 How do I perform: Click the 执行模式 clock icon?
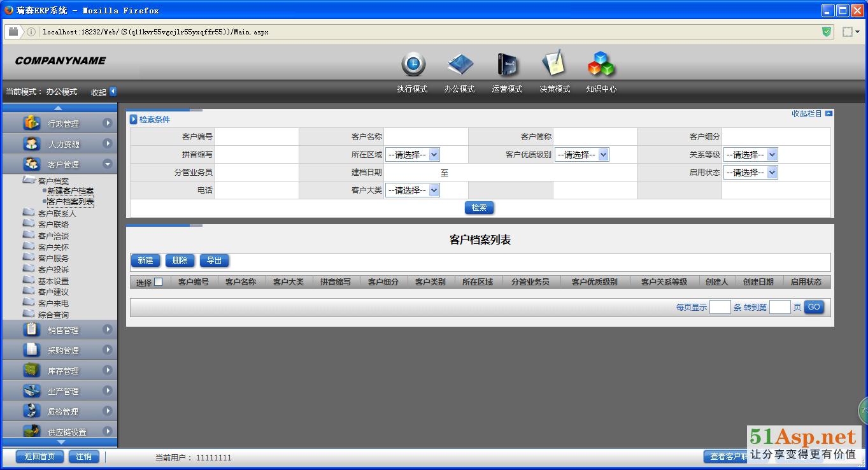click(413, 64)
